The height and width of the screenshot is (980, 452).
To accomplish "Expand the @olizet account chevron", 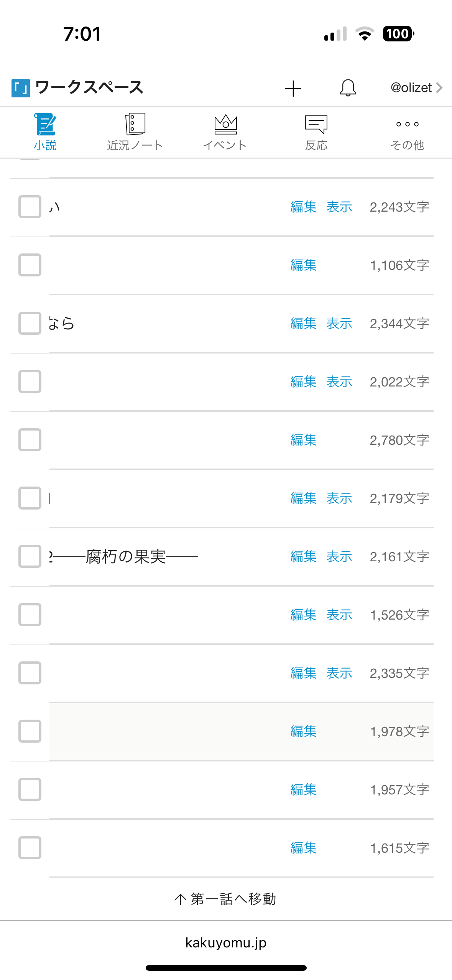I will click(x=439, y=88).
